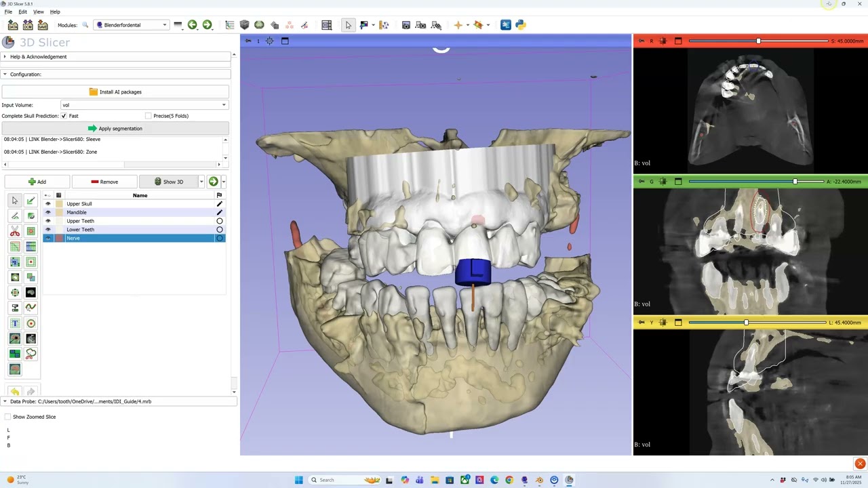Select the Paint effect in segment editor

31,201
